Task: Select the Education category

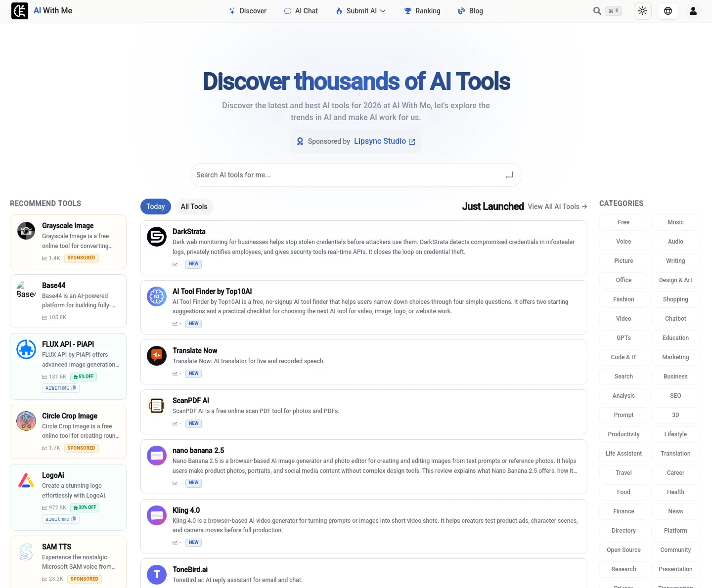Action: [675, 338]
